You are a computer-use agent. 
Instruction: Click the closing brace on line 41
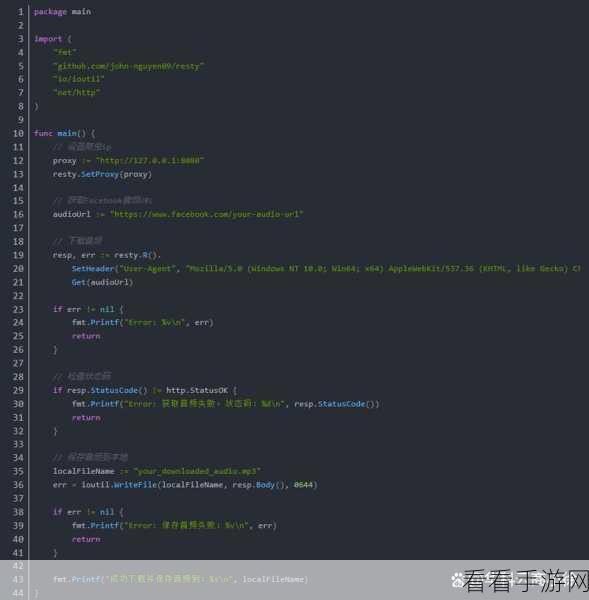55,553
